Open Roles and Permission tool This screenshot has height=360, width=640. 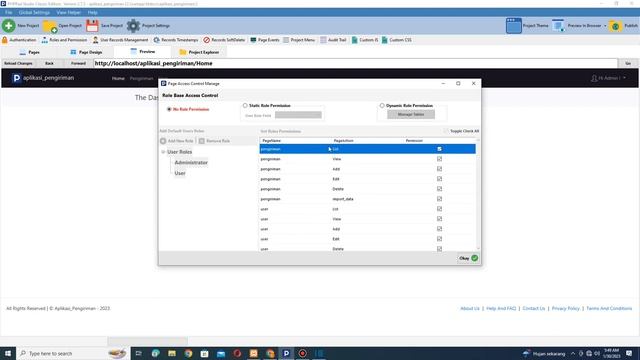[x=64, y=40]
